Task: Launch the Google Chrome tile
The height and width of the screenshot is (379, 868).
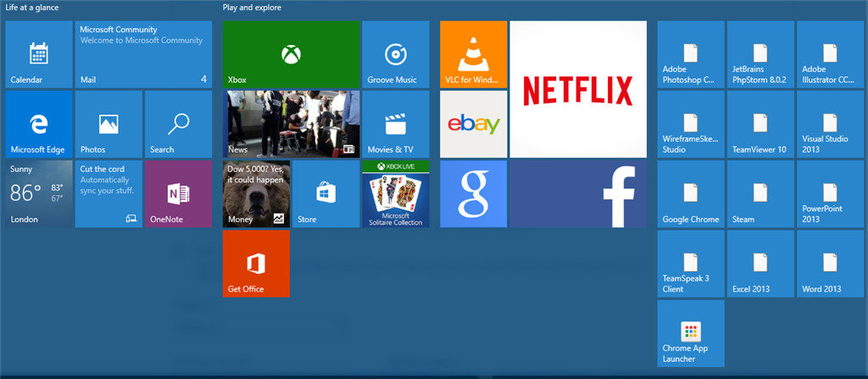Action: [691, 194]
